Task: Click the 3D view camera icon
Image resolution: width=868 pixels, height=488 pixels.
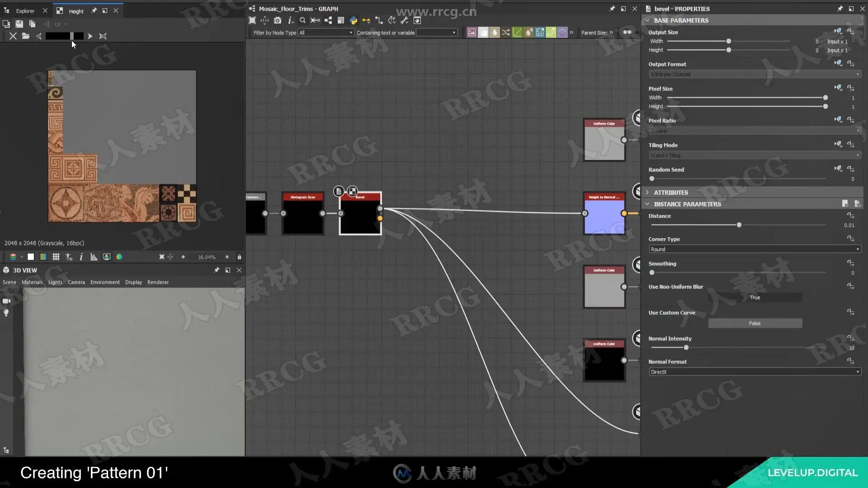Action: click(x=6, y=301)
